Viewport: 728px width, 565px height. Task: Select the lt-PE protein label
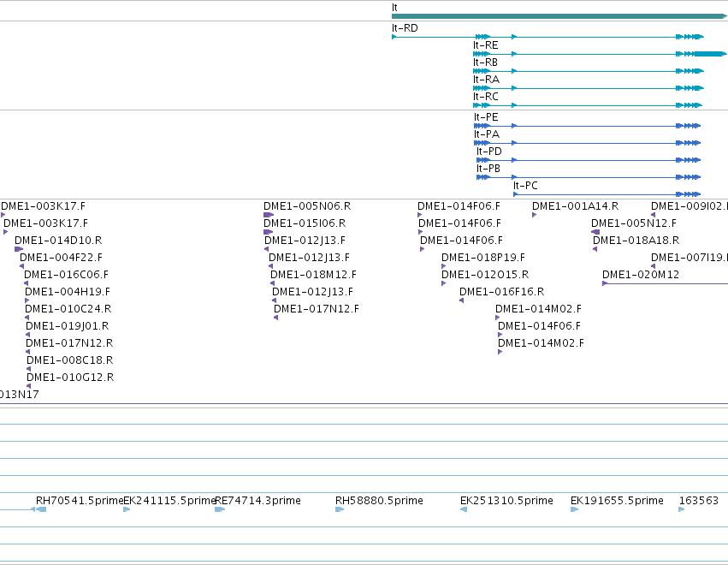pyautogui.click(x=486, y=117)
